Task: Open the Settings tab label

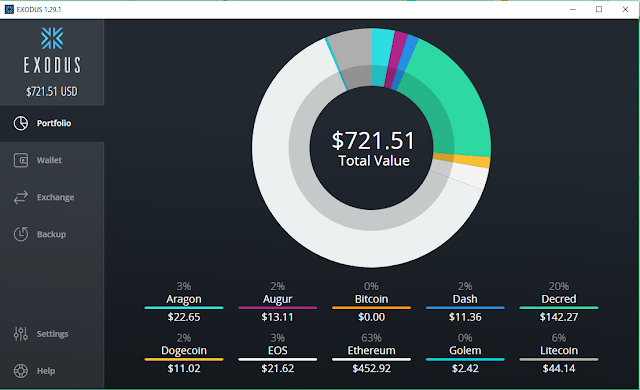Action: coord(53,334)
